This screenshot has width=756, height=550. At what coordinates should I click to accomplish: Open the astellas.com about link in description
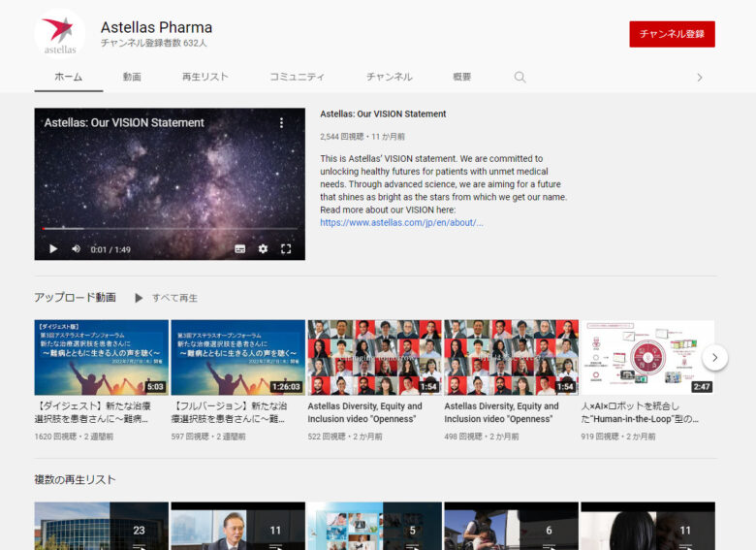(x=401, y=222)
